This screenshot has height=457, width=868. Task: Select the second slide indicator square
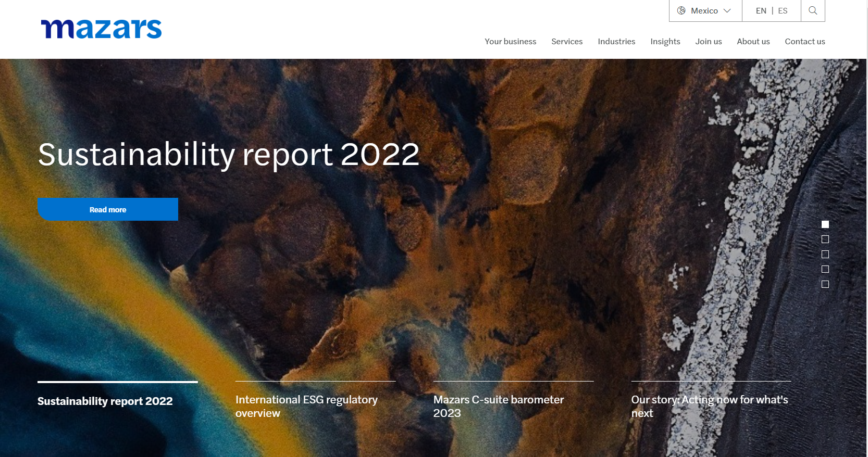[825, 239]
